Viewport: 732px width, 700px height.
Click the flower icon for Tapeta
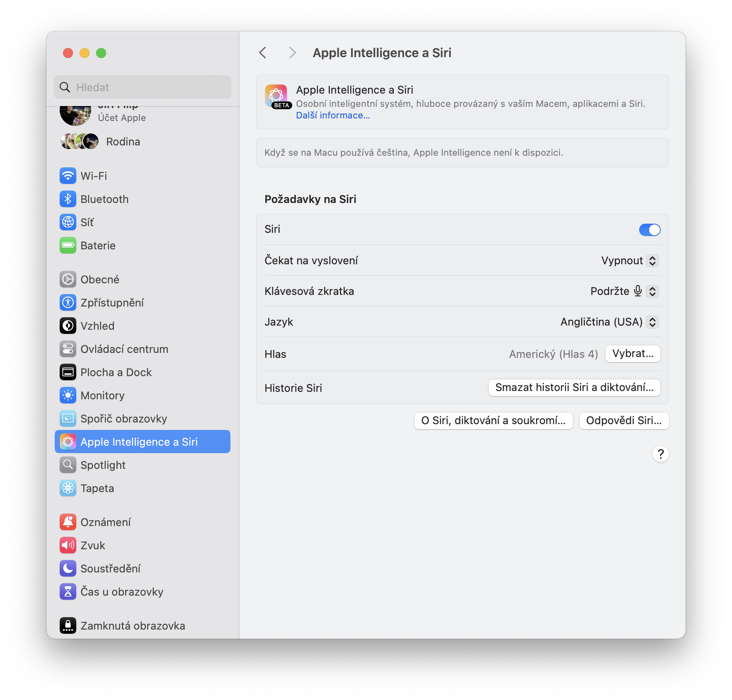[68, 488]
